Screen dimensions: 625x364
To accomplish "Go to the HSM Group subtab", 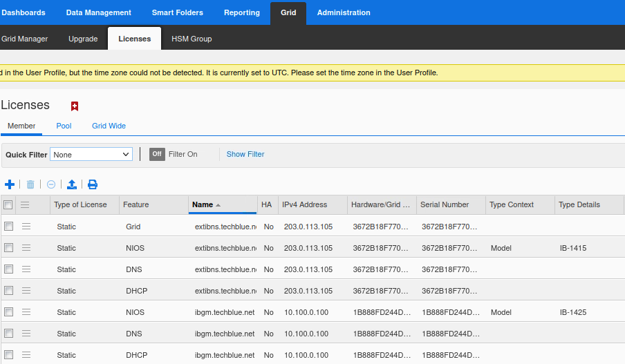I will pos(192,39).
